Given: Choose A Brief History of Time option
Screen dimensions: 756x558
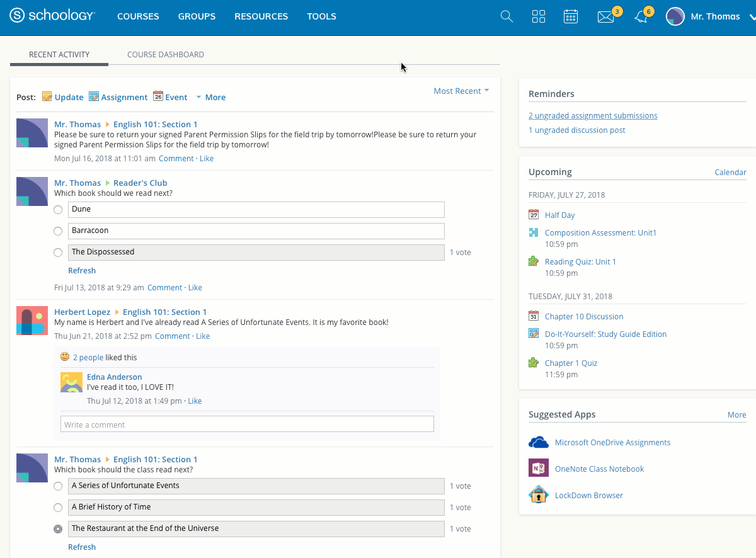Looking at the screenshot, I should 58,508.
